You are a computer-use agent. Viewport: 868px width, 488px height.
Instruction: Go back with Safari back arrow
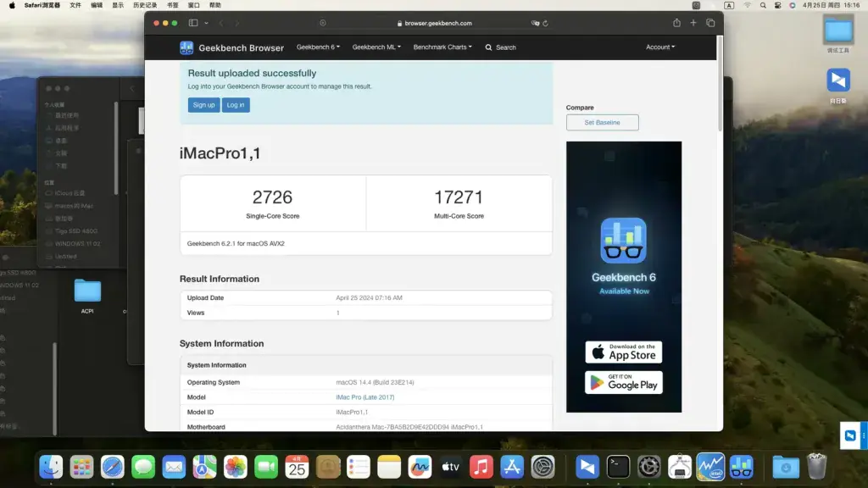[221, 23]
